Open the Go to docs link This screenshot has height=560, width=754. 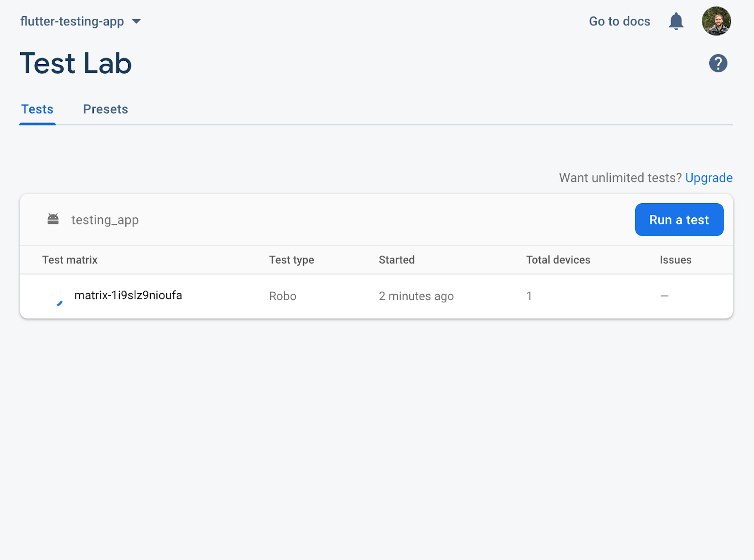[619, 21]
